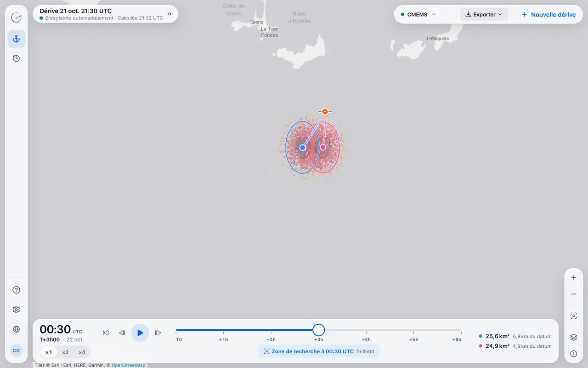This screenshot has width=588, height=368.
Task: Click the Giens map label
Action: [x=257, y=22]
